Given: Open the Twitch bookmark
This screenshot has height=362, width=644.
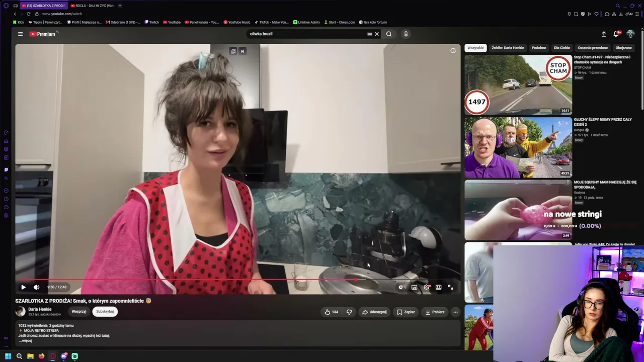Looking at the screenshot, I should [x=151, y=22].
